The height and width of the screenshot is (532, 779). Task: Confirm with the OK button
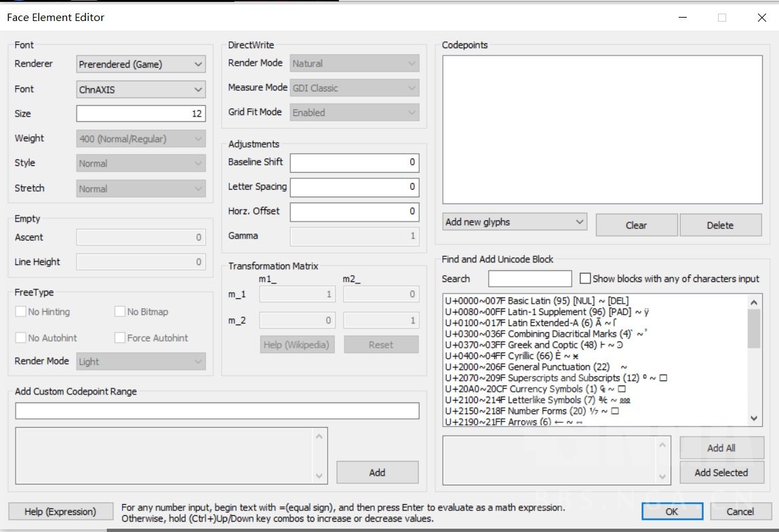point(671,512)
